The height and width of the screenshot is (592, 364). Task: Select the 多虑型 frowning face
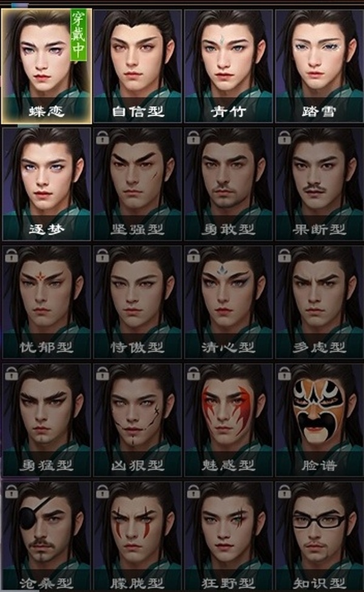320,302
